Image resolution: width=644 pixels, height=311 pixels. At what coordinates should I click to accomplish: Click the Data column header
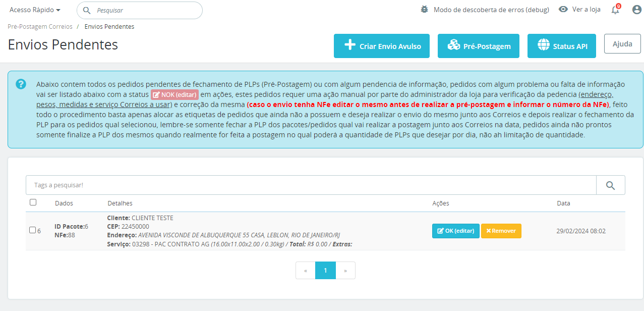[563, 203]
